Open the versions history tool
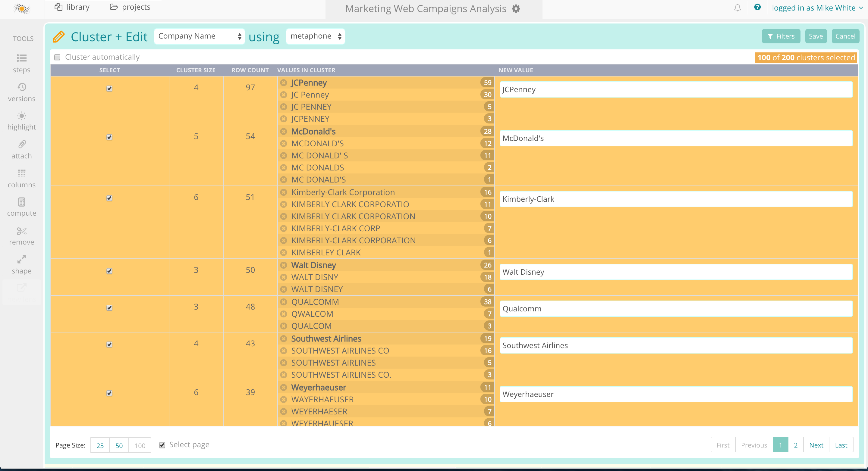Image resolution: width=868 pixels, height=471 pixels. pos(22,92)
